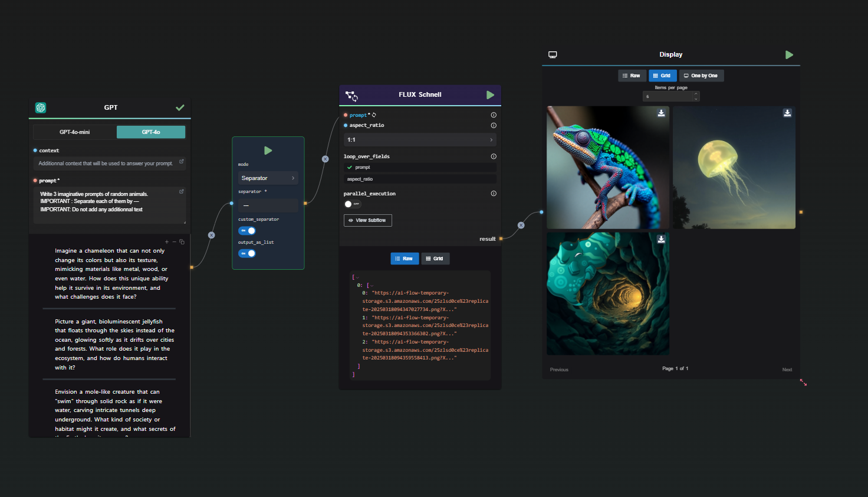Screen dimensions: 868x497
Task: Toggle the custom_separator switch
Action: point(247,231)
